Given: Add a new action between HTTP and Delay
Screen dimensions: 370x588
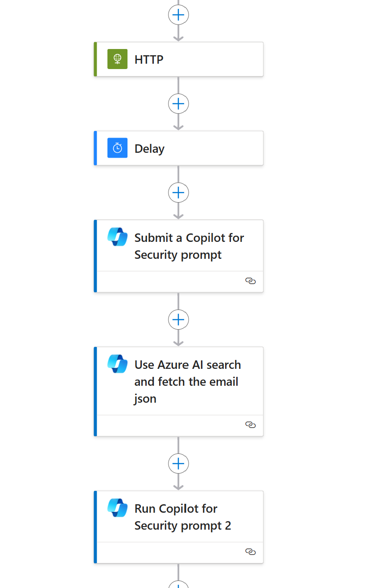Looking at the screenshot, I should click(x=178, y=103).
